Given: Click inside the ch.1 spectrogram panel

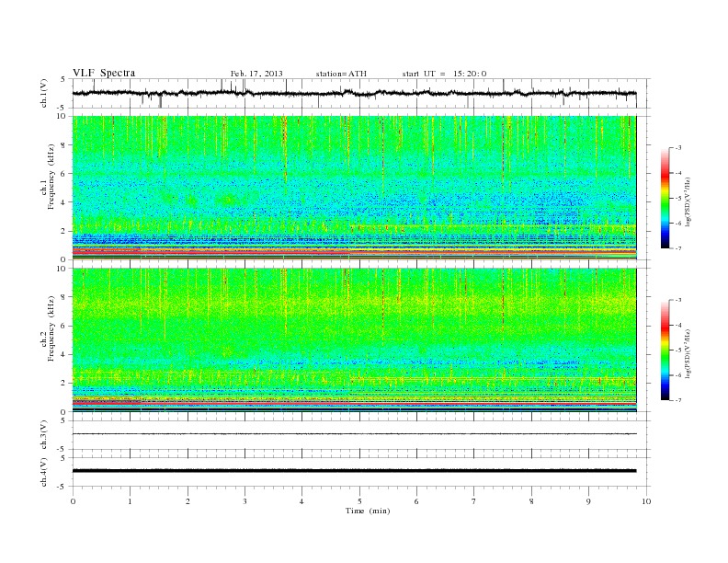Looking at the screenshot, I should (354, 188).
